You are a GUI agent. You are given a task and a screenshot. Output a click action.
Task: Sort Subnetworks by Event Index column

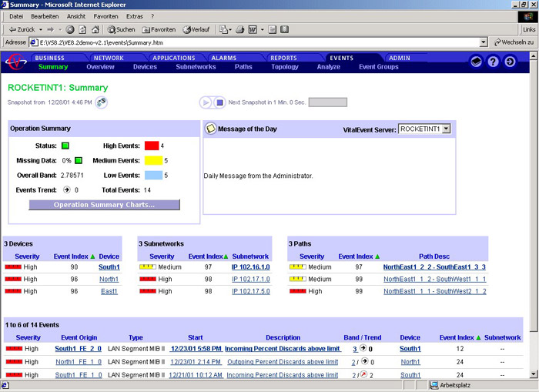pyautogui.click(x=209, y=256)
